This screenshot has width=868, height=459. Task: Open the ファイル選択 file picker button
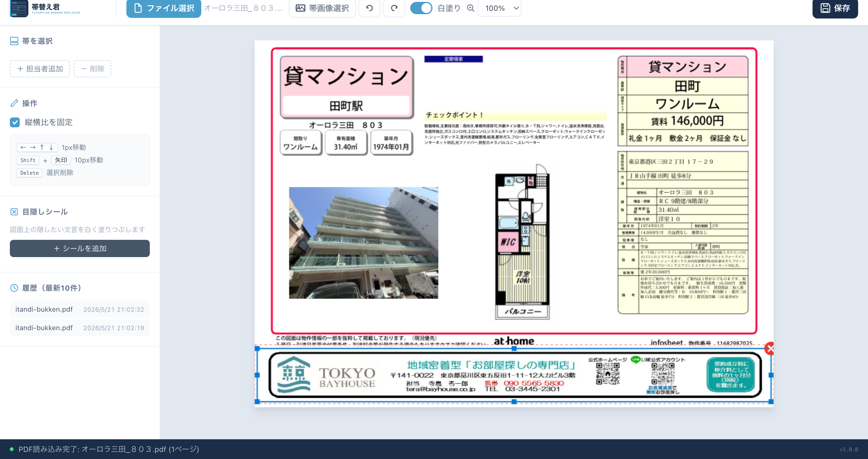(x=163, y=8)
